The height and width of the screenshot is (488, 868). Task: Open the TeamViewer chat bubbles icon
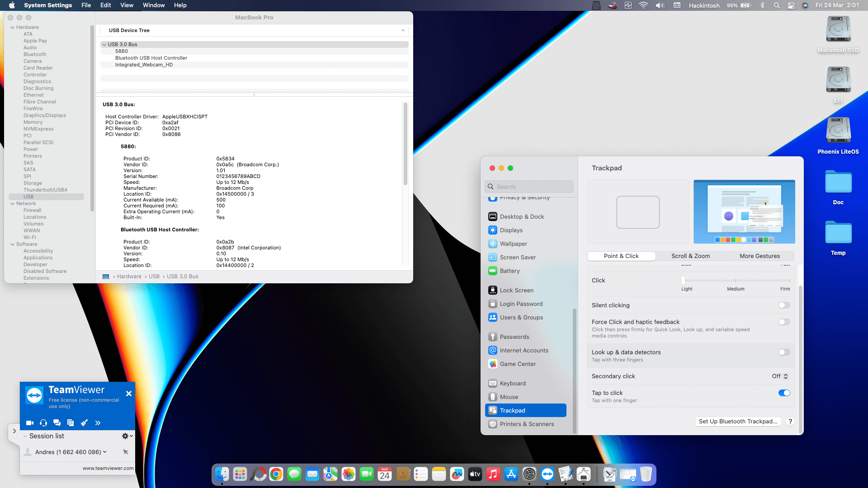coord(57,423)
